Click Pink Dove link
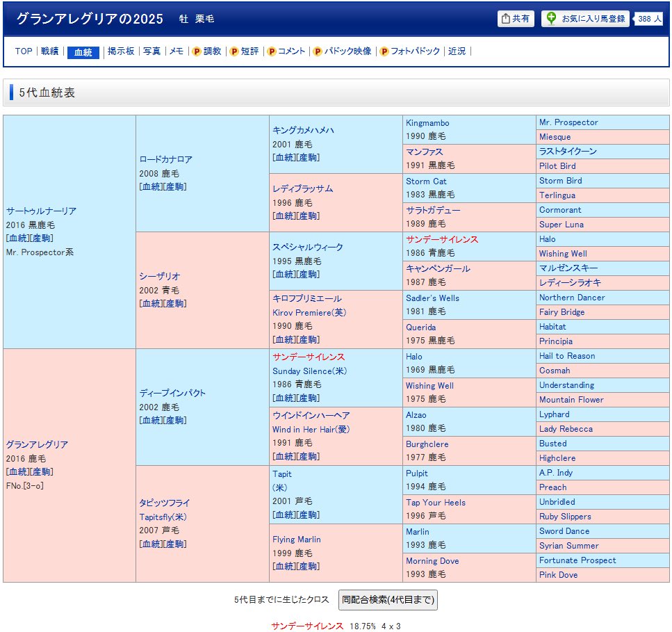Screen dimensions: 672x632 point(559,574)
